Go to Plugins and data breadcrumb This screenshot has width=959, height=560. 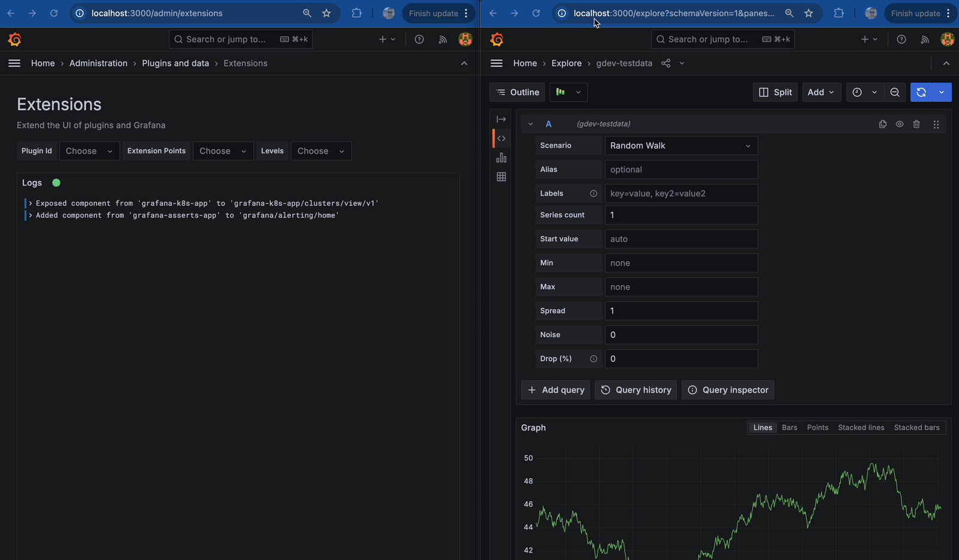[175, 63]
